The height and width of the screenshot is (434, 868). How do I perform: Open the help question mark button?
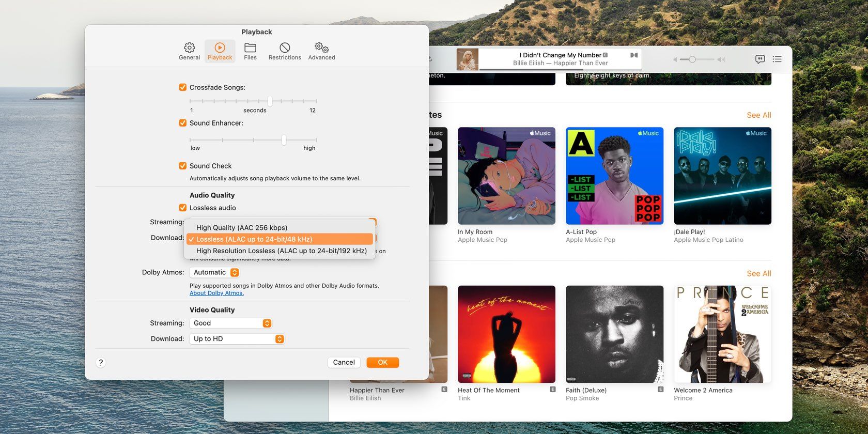pyautogui.click(x=101, y=362)
